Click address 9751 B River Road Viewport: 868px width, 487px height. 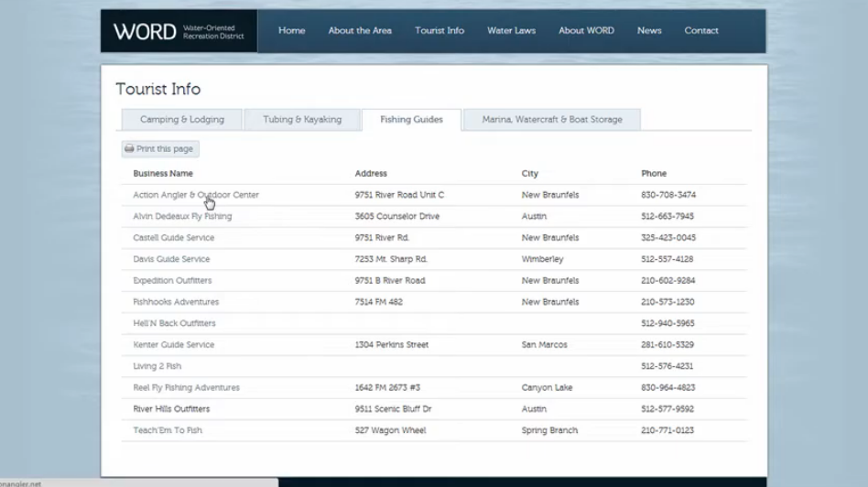[390, 281]
